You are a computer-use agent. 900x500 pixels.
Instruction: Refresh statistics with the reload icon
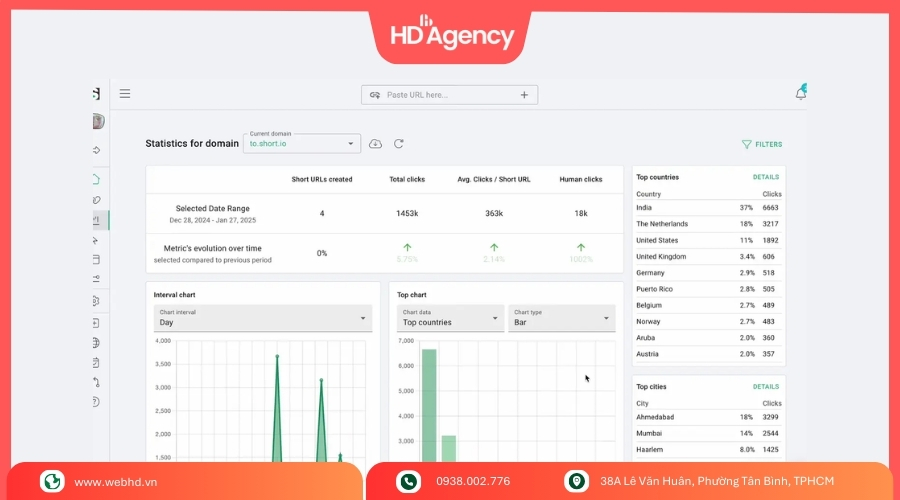click(x=398, y=144)
